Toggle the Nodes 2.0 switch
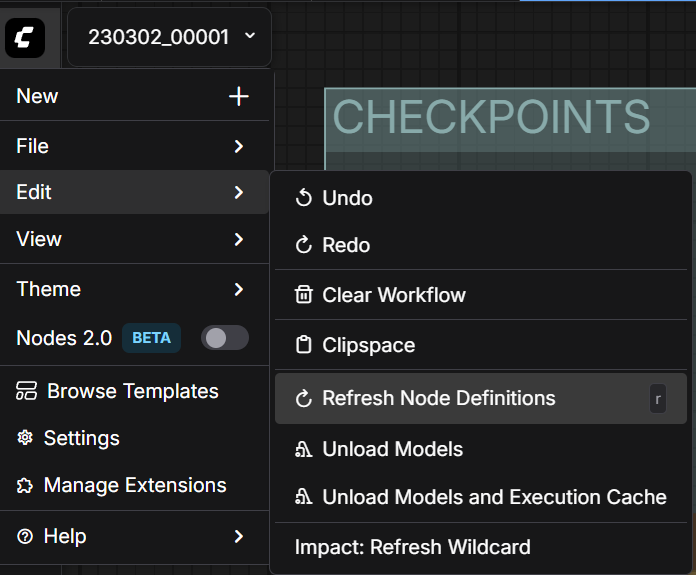Image resolution: width=696 pixels, height=575 pixels. [x=225, y=338]
